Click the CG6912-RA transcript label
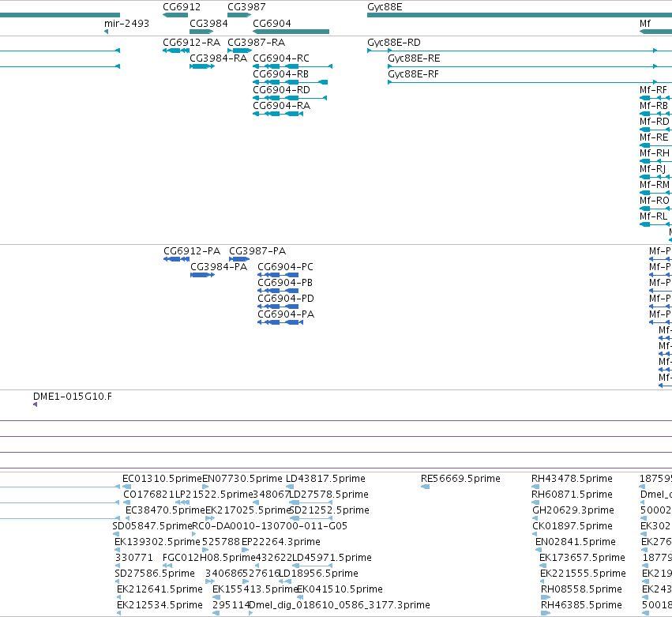Screen dimensions: 672x617 coord(192,43)
